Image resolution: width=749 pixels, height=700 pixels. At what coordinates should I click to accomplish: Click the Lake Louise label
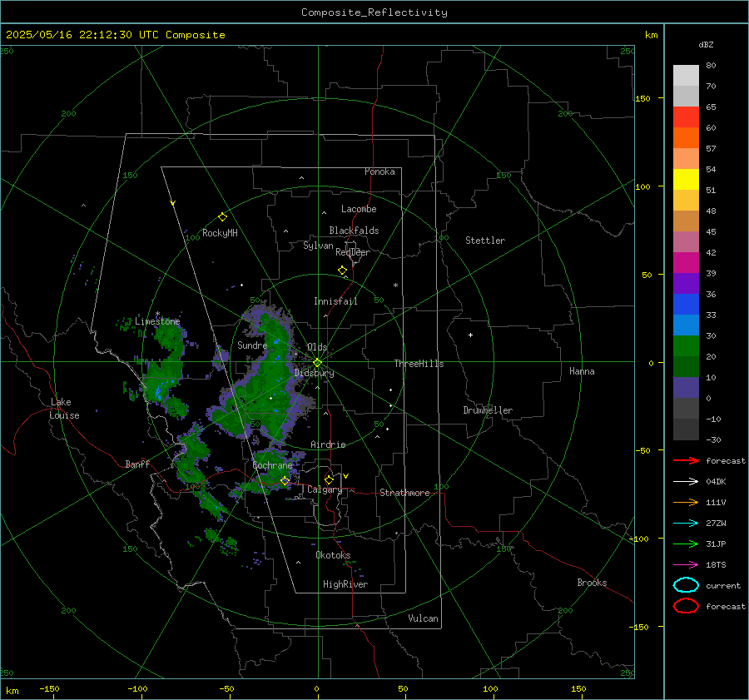[64, 409]
